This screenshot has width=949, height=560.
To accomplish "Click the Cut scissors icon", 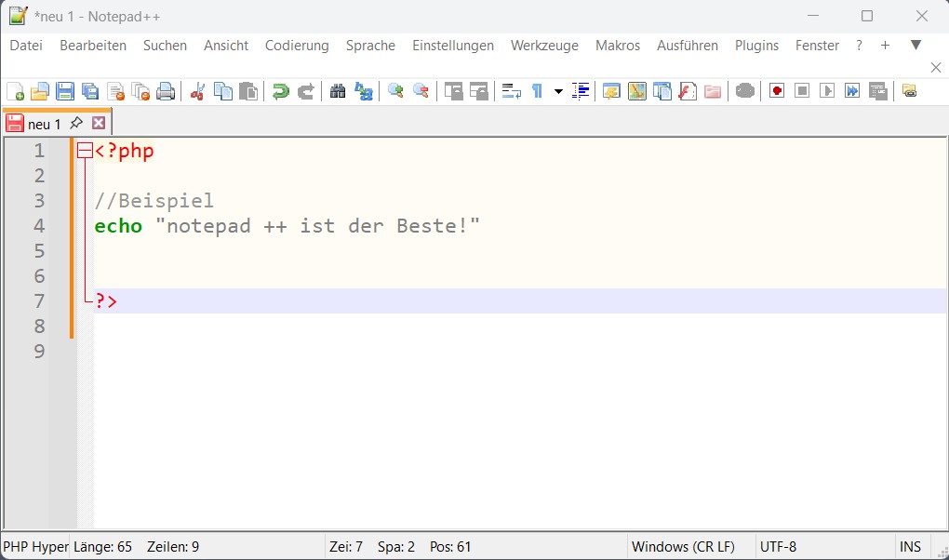I will click(197, 91).
